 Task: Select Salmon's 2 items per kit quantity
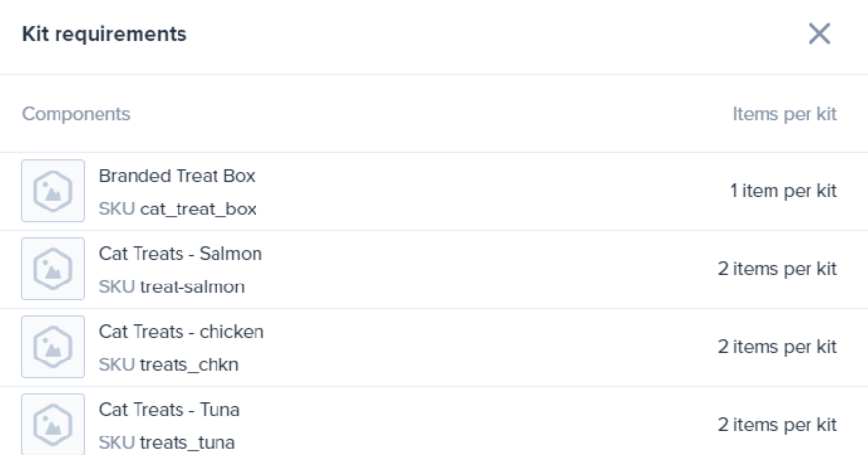coord(777,269)
